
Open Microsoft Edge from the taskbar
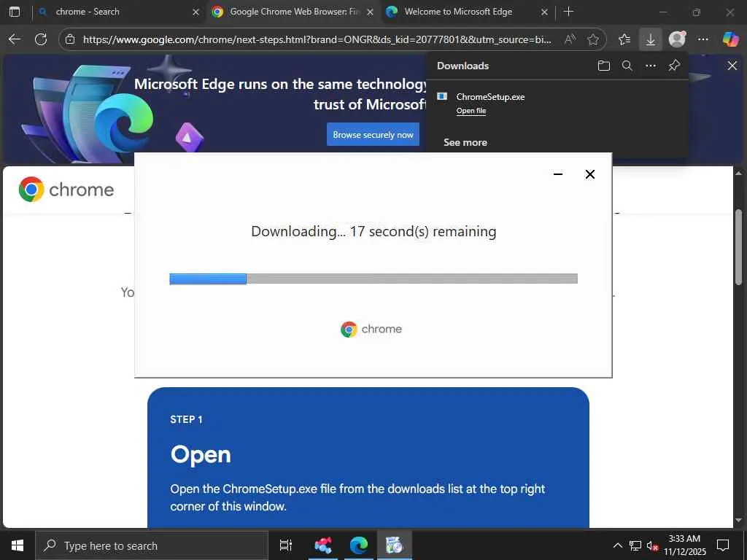(x=359, y=545)
